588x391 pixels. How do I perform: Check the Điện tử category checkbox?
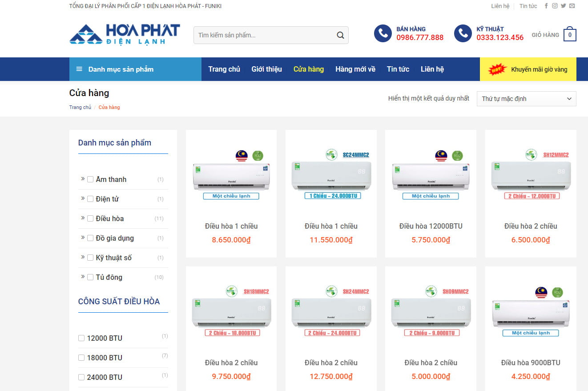click(x=90, y=199)
